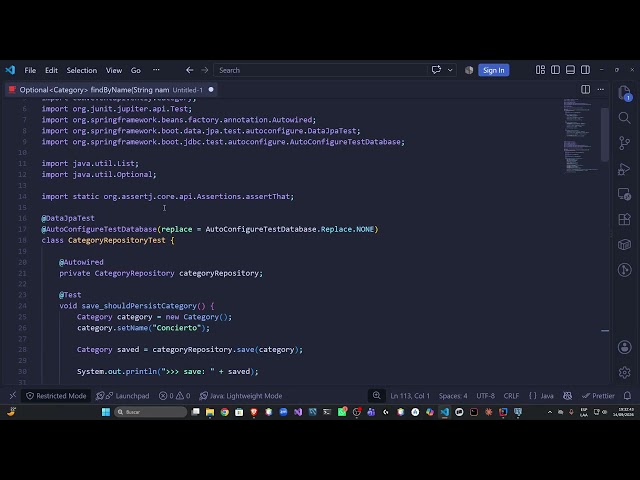Image resolution: width=640 pixels, height=480 pixels.
Task: Open the Selection menu
Action: [82, 70]
